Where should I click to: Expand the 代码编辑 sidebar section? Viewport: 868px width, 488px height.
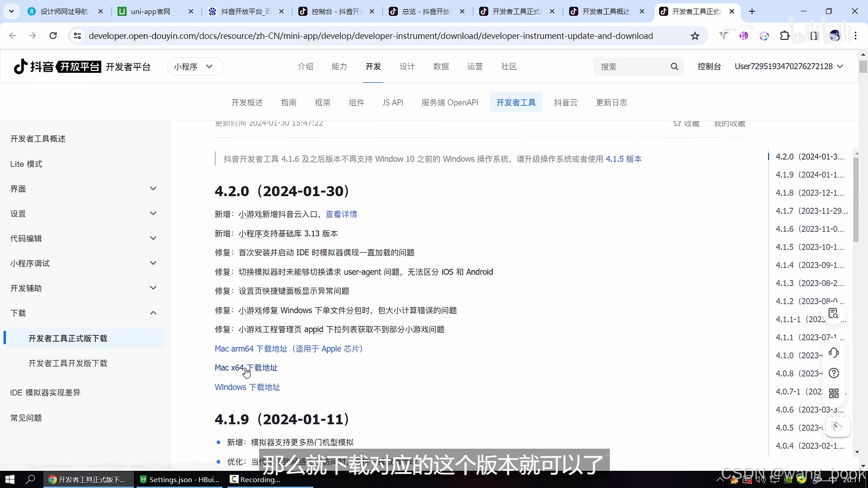(153, 238)
